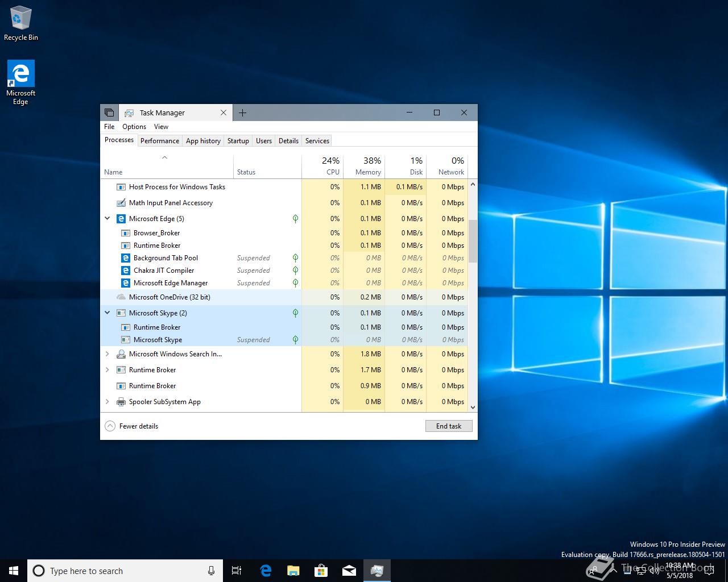Click the scroll up arrow in process list

coord(473,185)
